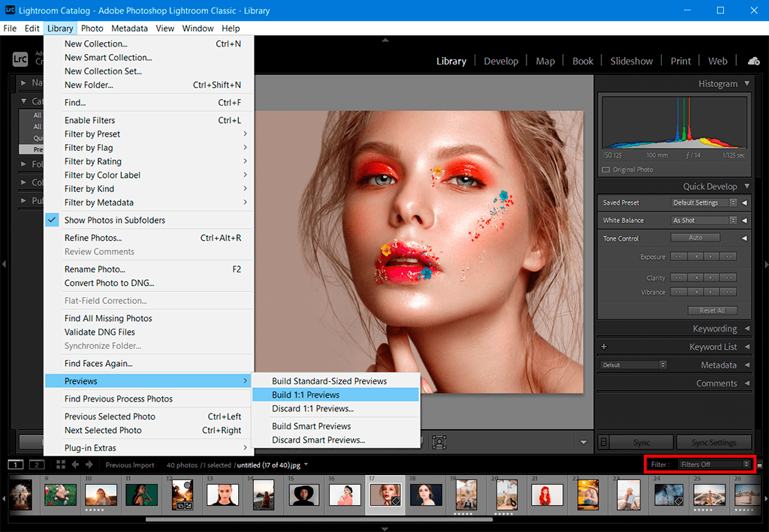This screenshot has width=769, height=532.
Task: Toggle the sync auto switch beside Sync
Action: coord(604,442)
